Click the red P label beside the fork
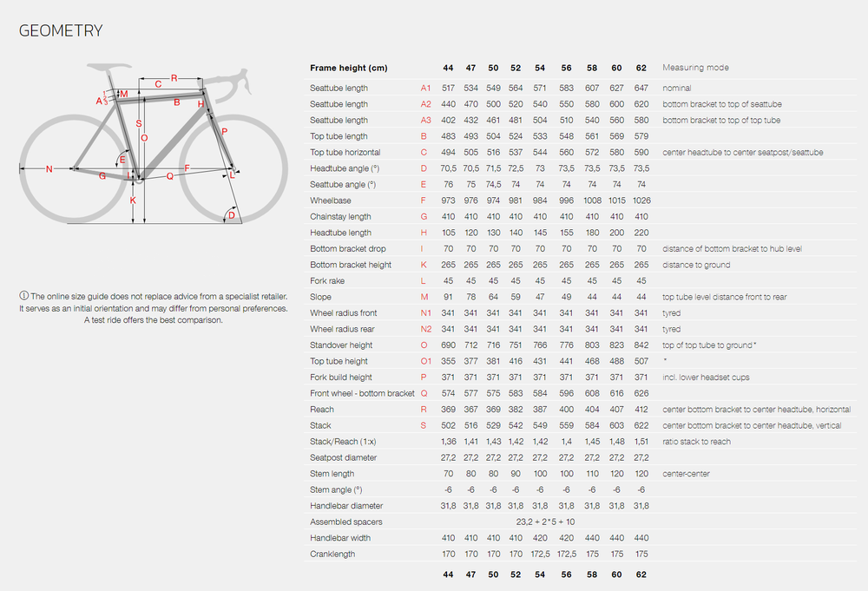Viewport: 868px width, 591px height. [224, 132]
